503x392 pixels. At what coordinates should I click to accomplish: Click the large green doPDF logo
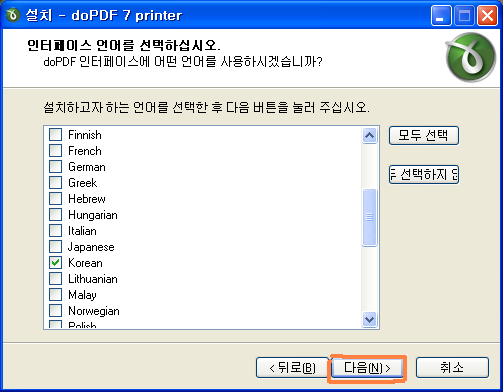471,57
